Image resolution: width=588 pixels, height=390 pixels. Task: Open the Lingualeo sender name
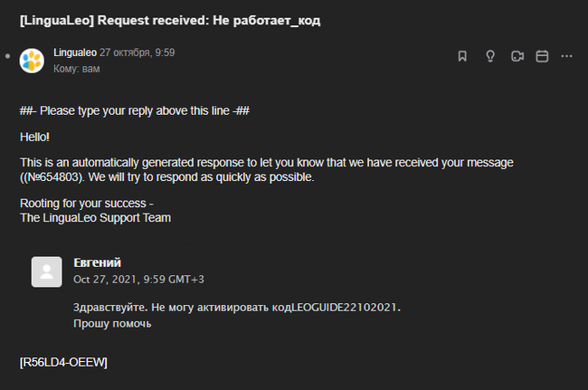click(75, 52)
